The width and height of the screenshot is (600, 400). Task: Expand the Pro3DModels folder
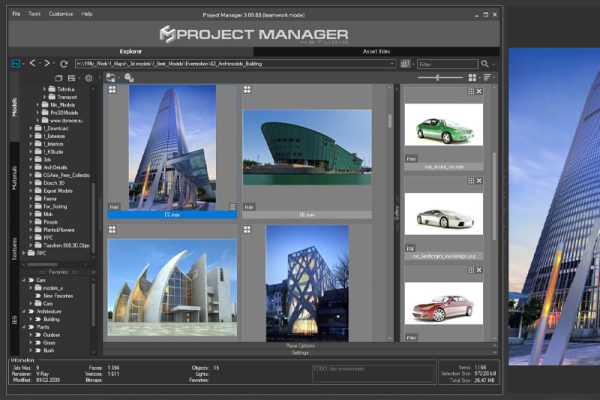pyautogui.click(x=38, y=113)
